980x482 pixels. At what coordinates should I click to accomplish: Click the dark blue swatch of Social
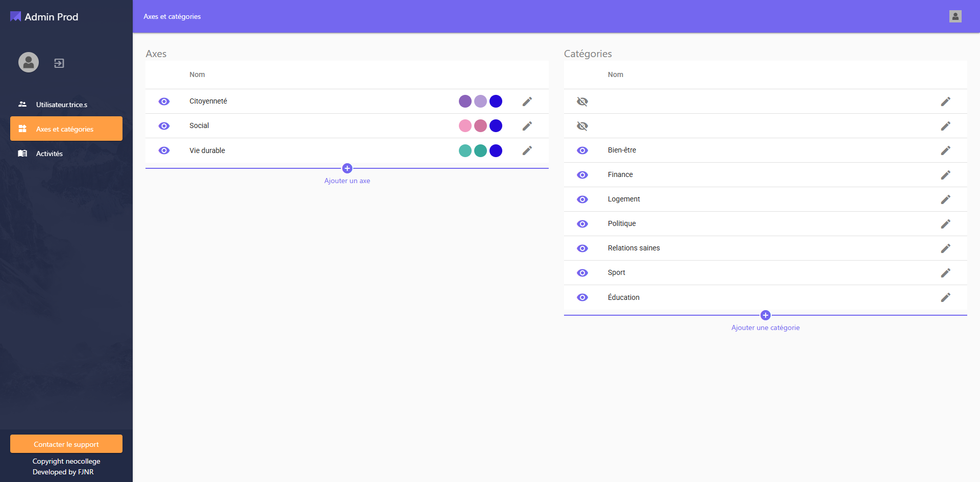[496, 126]
